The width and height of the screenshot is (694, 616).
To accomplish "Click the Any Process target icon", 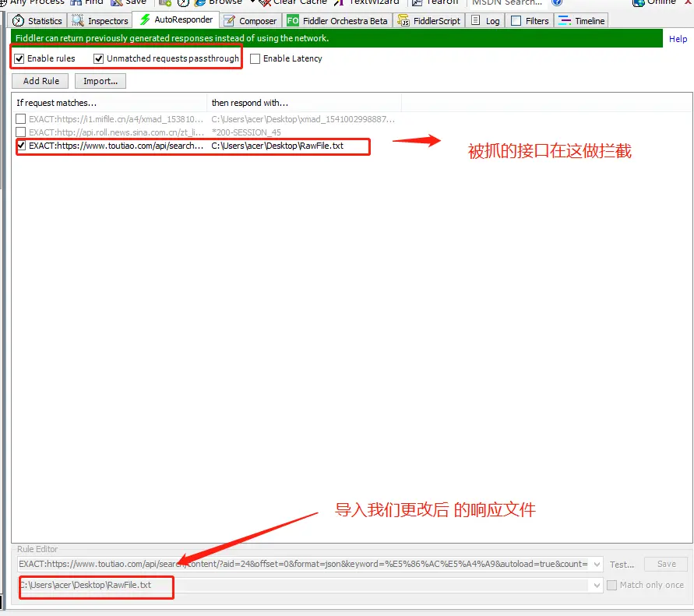I will (2, 2).
